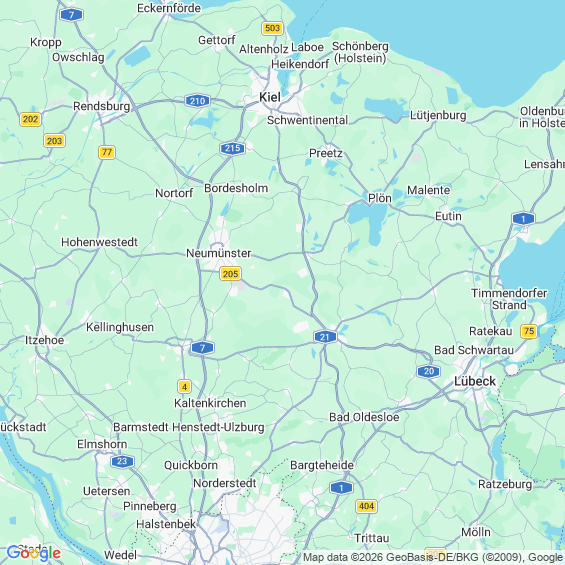Click the yellow 77 road shield south of Rendsburg
Image resolution: width=565 pixels, height=565 pixels.
pyautogui.click(x=107, y=152)
